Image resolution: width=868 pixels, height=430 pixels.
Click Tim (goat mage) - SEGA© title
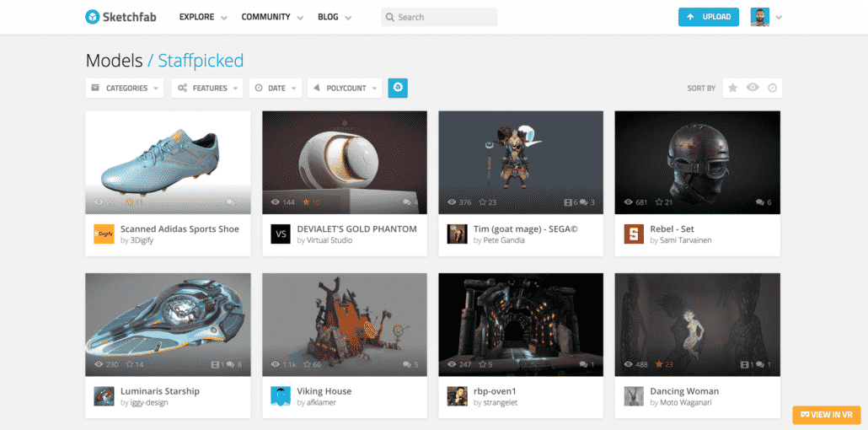(526, 228)
